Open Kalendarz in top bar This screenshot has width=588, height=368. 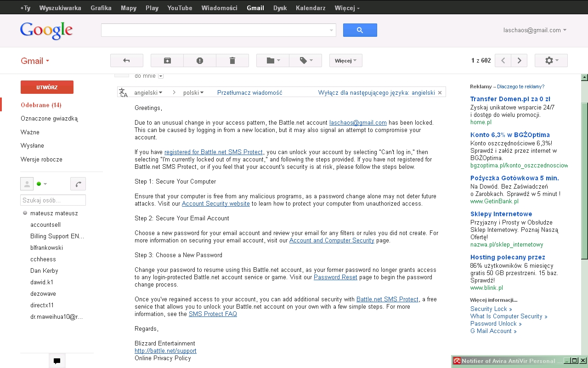[311, 8]
